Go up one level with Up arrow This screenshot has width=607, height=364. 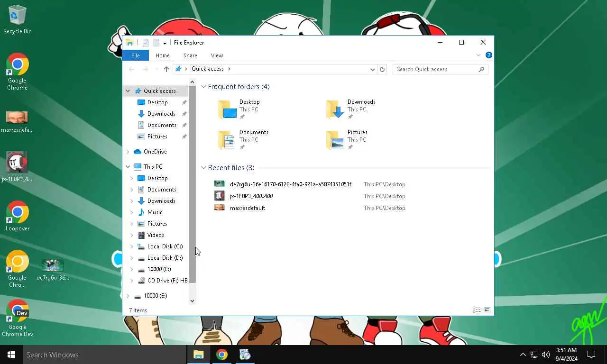[166, 69]
